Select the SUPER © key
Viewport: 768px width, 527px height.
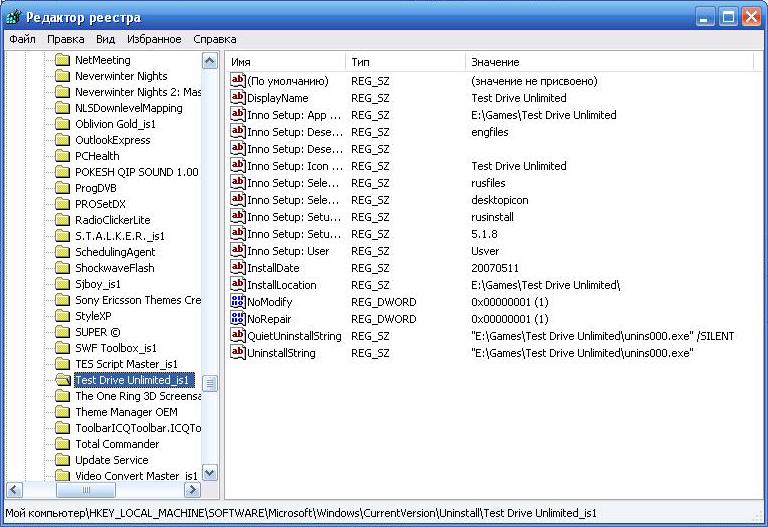[97, 332]
